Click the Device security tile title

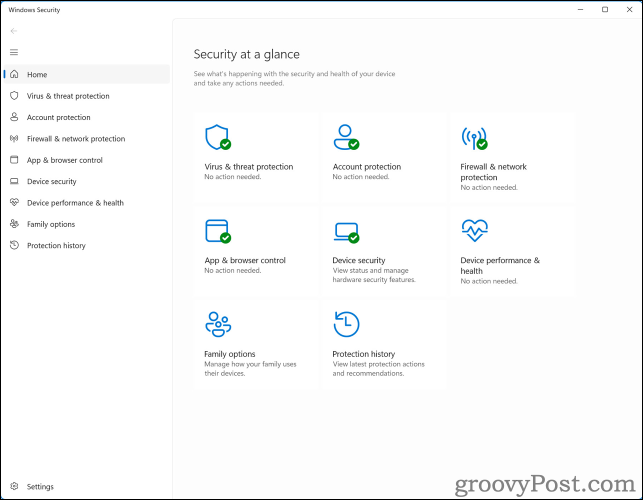tap(359, 260)
